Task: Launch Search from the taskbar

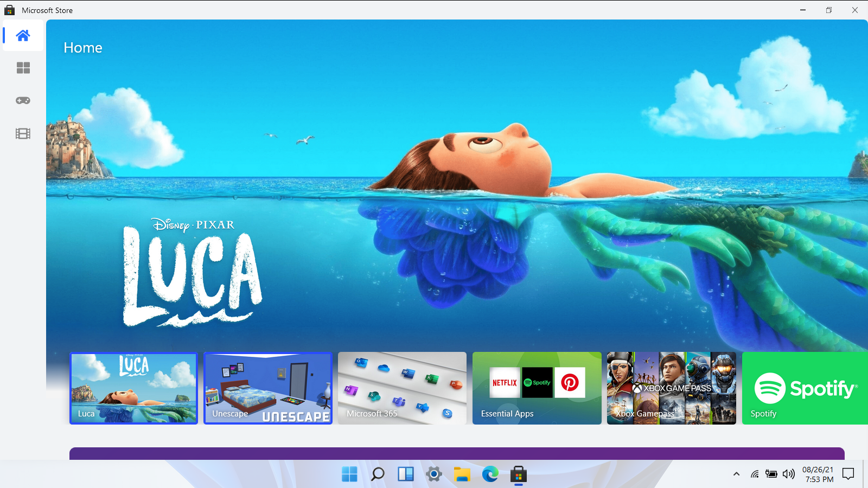Action: tap(378, 474)
